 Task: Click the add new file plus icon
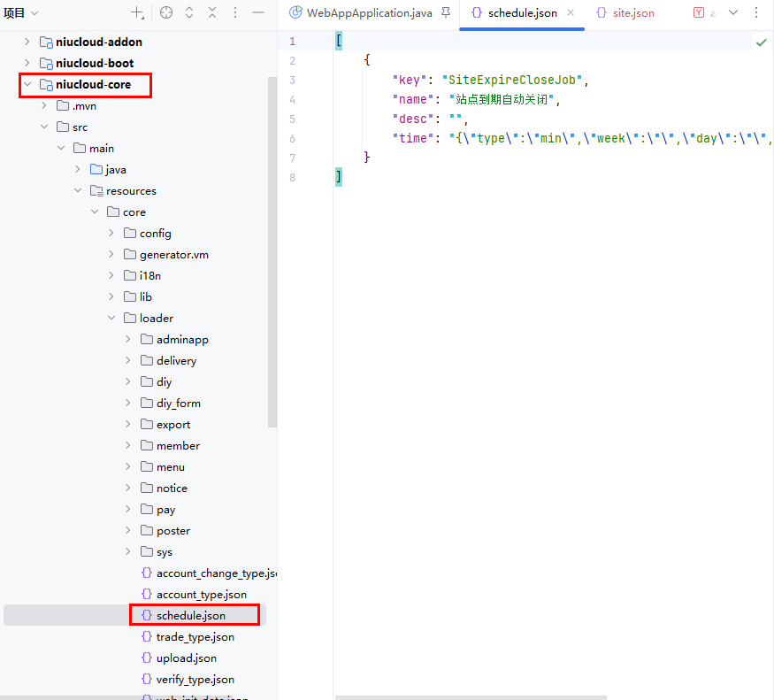(137, 13)
